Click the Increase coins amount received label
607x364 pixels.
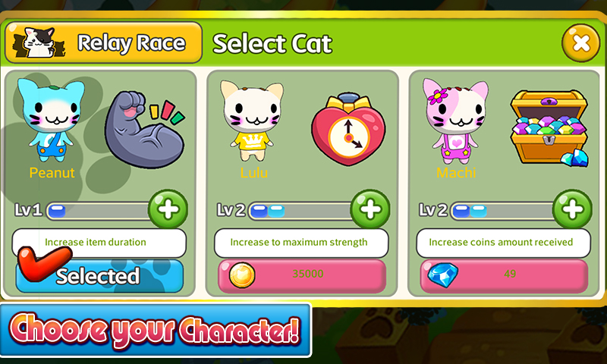tap(501, 242)
